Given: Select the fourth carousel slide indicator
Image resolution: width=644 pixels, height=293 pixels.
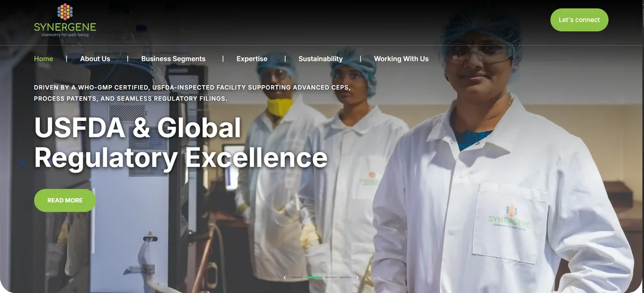Looking at the screenshot, I should [345, 277].
